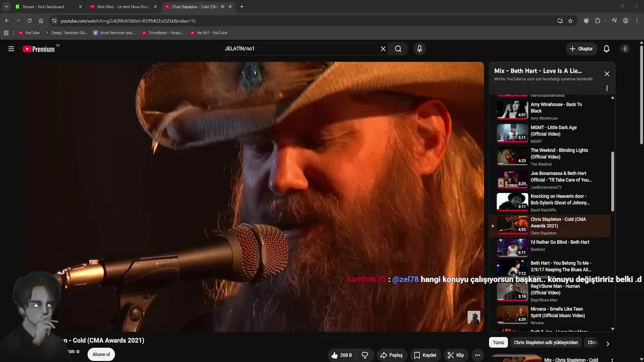Screen dimensions: 644x362
Task: Play Knocking on Heaven's door video
Action: pos(549,203)
